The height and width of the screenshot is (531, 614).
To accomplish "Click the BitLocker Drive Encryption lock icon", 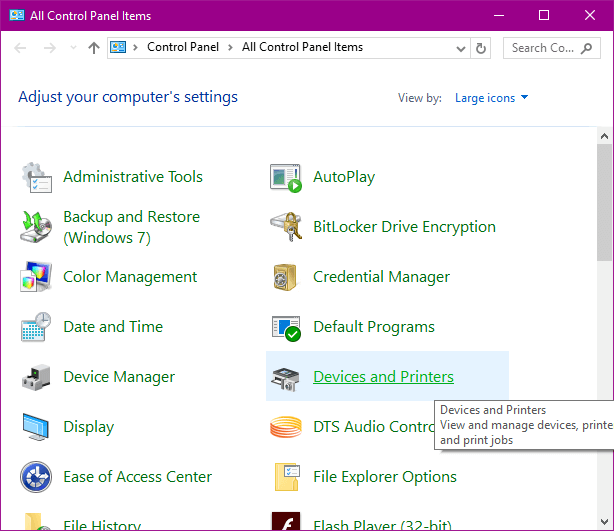I will pos(286,227).
